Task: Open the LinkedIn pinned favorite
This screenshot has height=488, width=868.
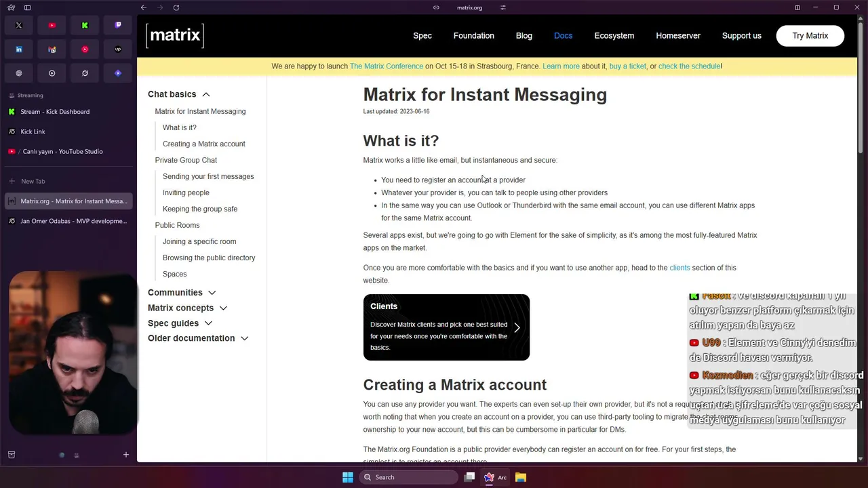Action: click(19, 49)
